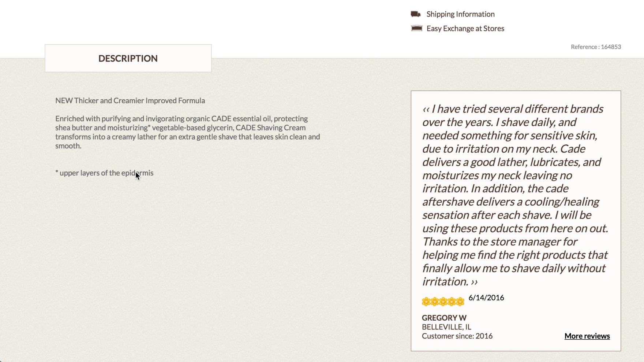Viewport: 644px width, 362px height.
Task: Click the closing quotation mark of review
Action: 474,282
